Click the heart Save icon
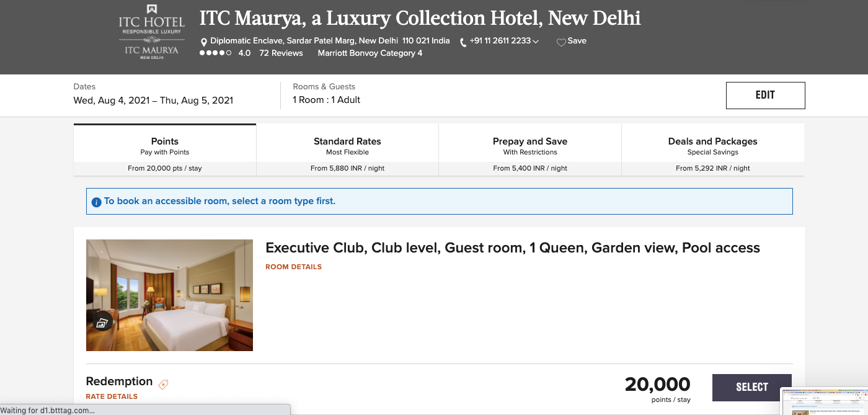The width and height of the screenshot is (868, 415). pos(561,42)
